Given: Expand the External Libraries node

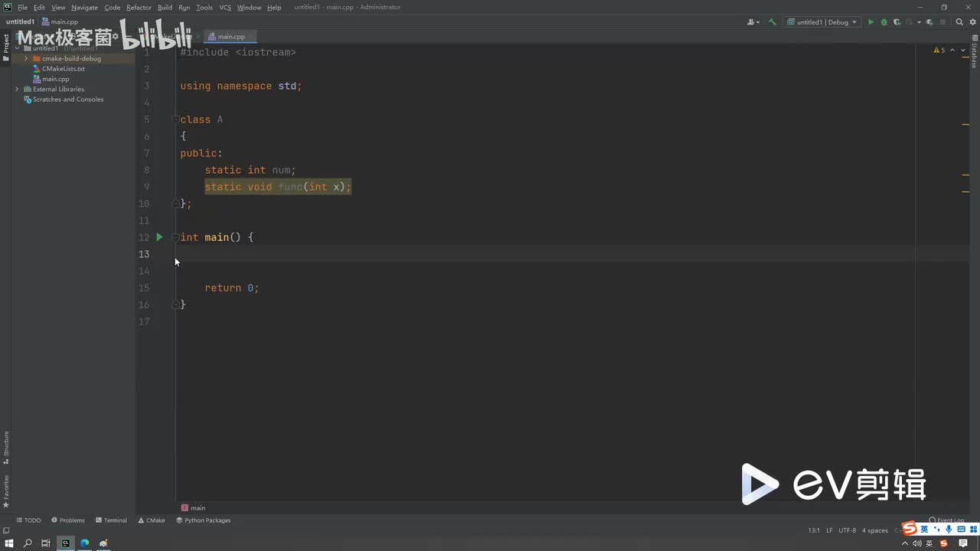Looking at the screenshot, I should coord(17,89).
